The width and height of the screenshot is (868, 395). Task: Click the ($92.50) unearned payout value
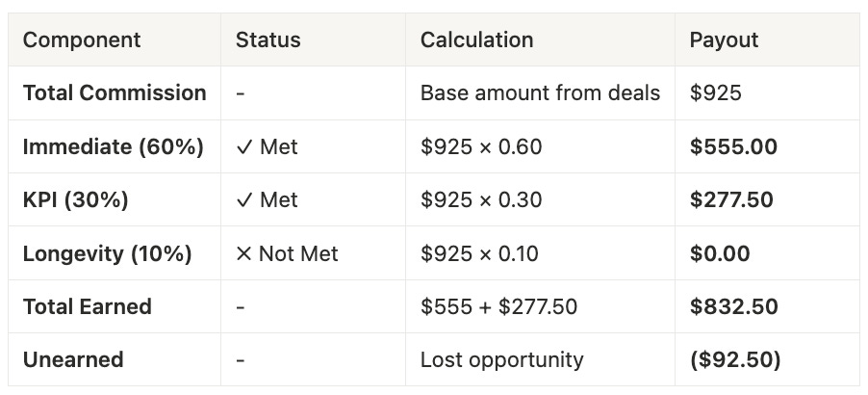point(735,360)
